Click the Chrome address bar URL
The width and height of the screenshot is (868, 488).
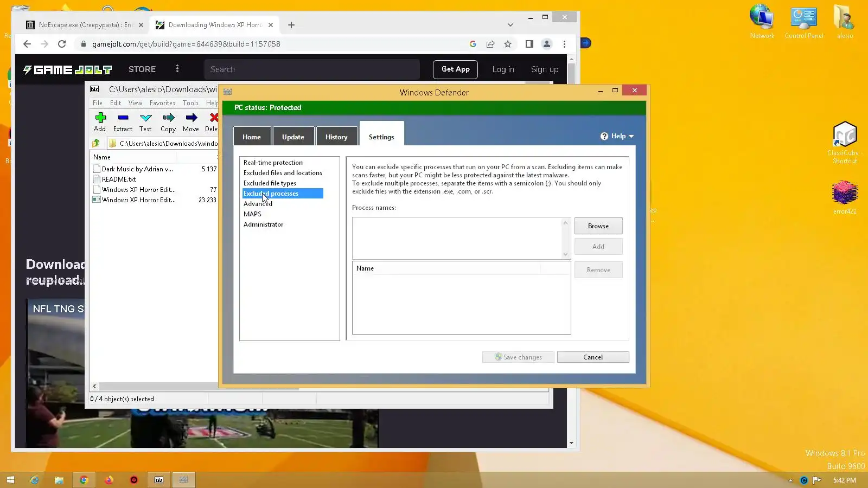[x=186, y=44]
